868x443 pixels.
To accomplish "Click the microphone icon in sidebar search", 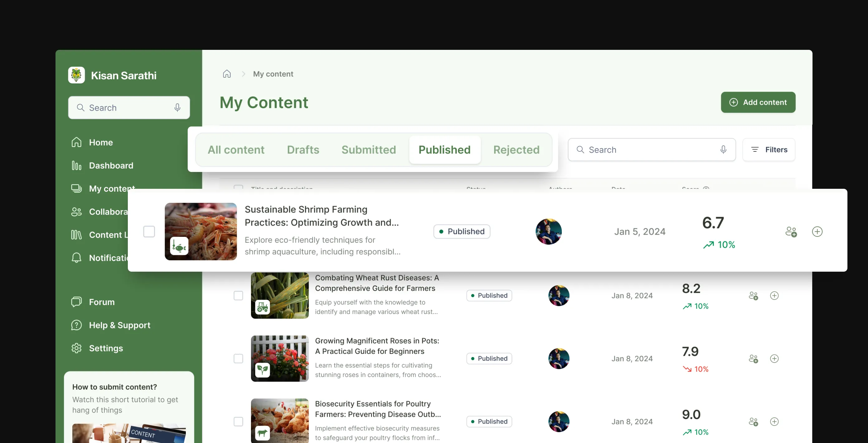I will [177, 108].
